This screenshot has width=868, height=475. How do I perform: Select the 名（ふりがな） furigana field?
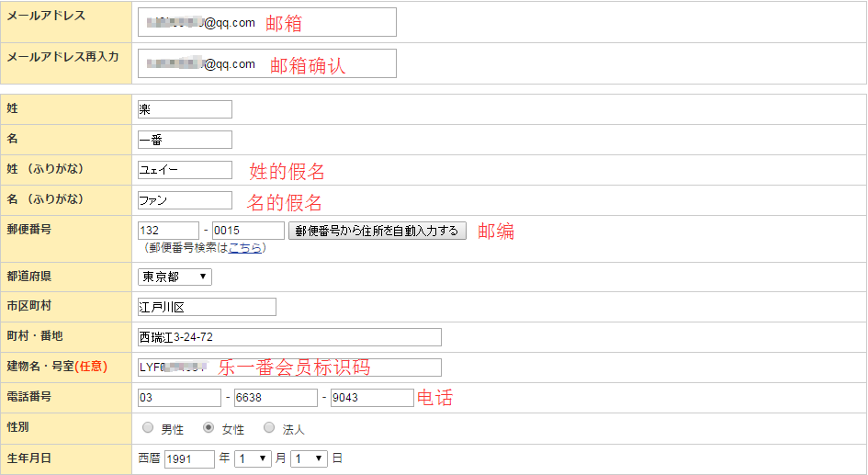pyautogui.click(x=185, y=200)
